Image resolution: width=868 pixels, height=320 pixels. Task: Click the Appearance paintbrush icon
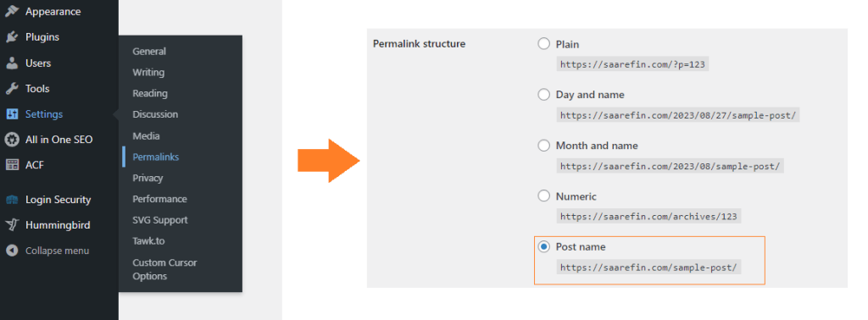(12, 11)
